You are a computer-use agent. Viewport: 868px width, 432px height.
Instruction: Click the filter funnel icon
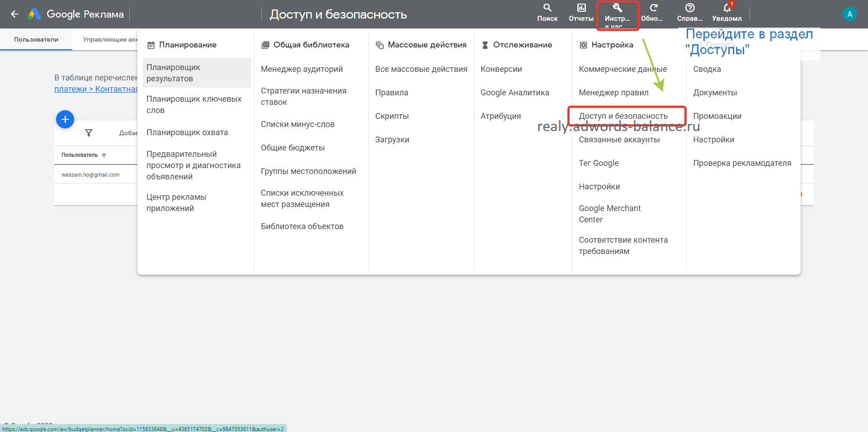coord(89,133)
